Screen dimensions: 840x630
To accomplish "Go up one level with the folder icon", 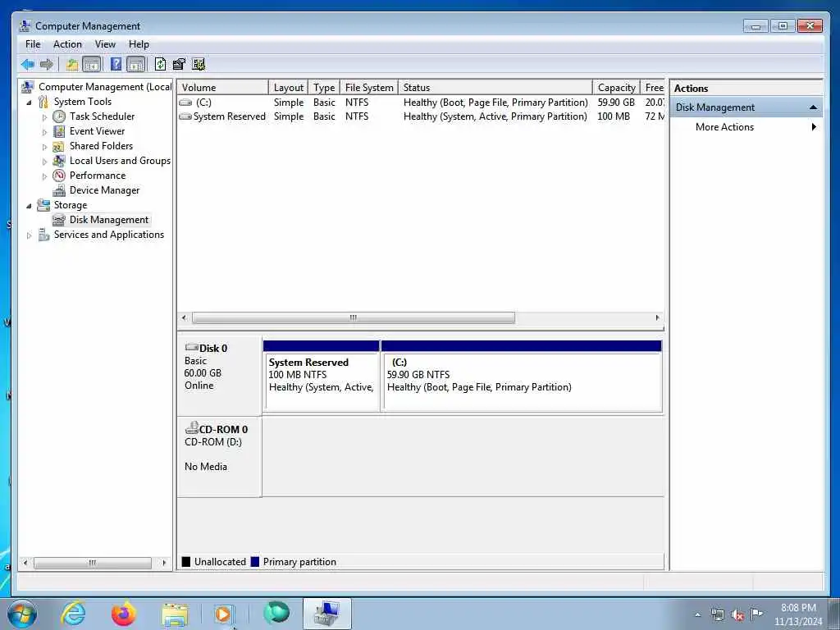I will point(72,65).
